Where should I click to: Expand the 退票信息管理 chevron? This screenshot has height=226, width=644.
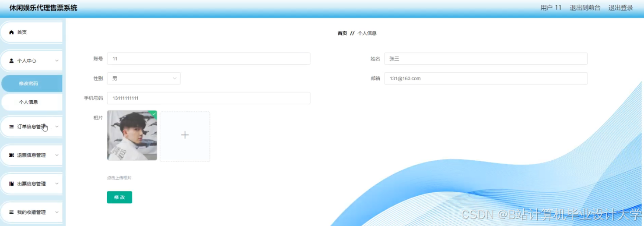coord(57,155)
